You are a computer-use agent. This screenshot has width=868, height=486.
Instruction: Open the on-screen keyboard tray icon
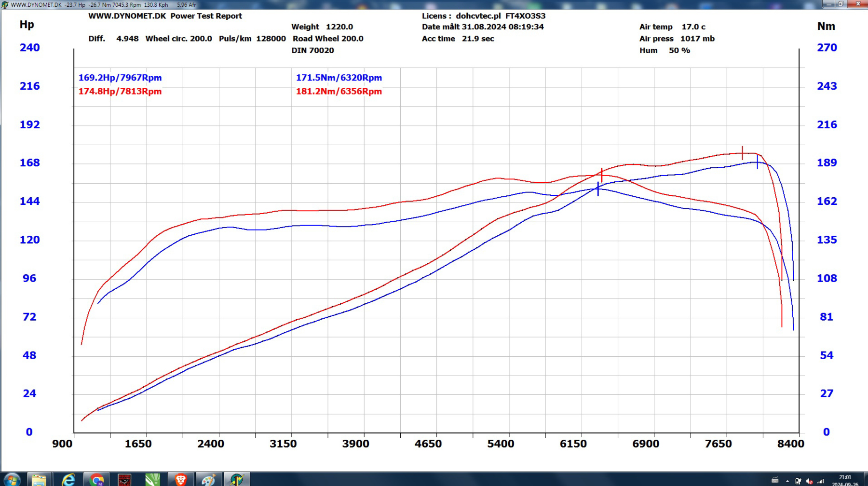pos(775,480)
